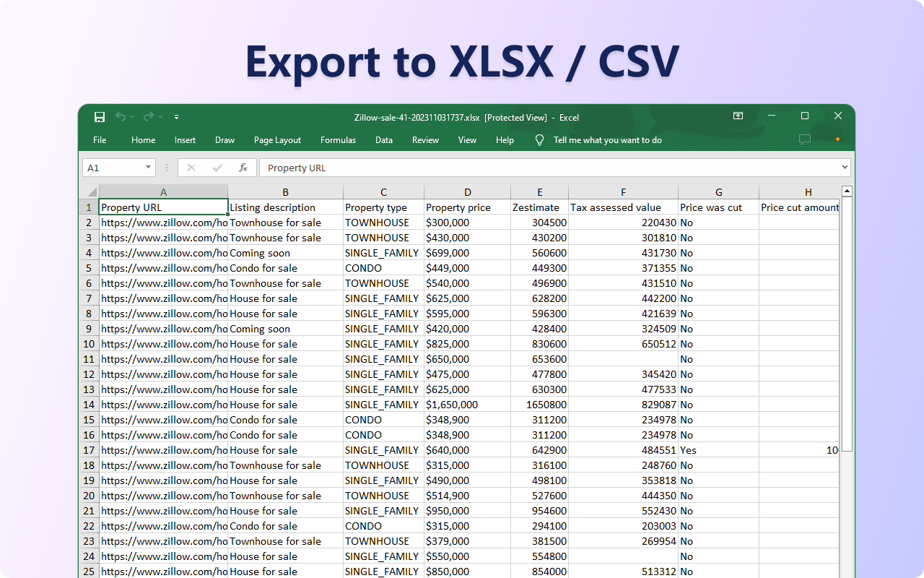This screenshot has height=578, width=924.
Task: Click the Name Box showing A1
Action: pos(119,168)
